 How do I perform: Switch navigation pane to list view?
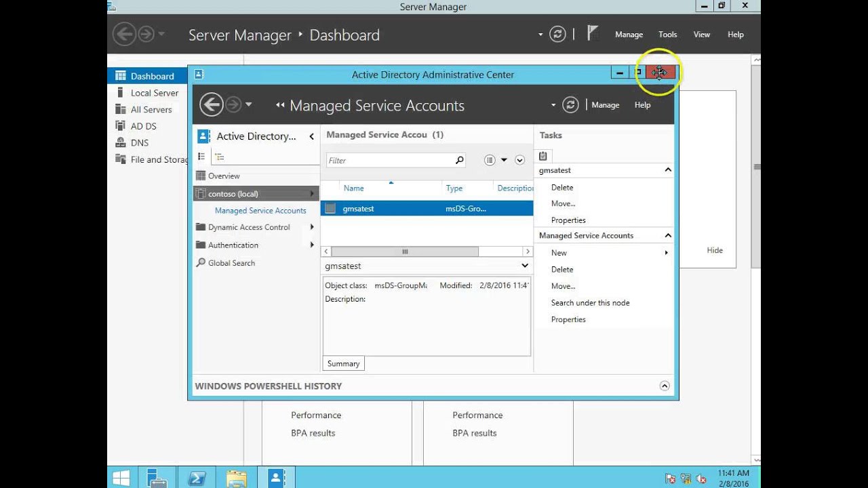[201, 157]
